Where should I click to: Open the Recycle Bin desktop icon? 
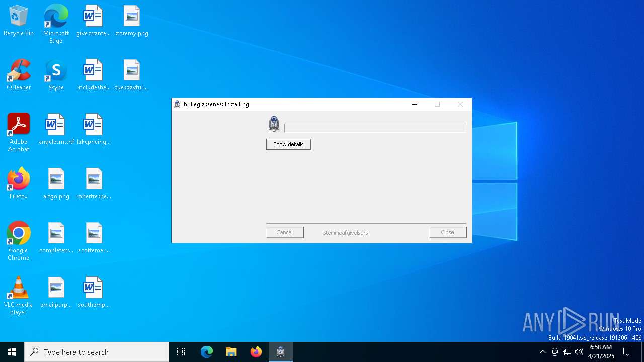pyautogui.click(x=19, y=21)
